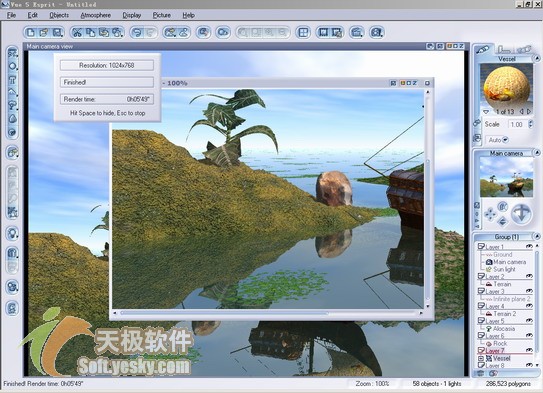Click previous material arrow beside 1 of 13
This screenshot has height=393, width=543.
pyautogui.click(x=522, y=112)
